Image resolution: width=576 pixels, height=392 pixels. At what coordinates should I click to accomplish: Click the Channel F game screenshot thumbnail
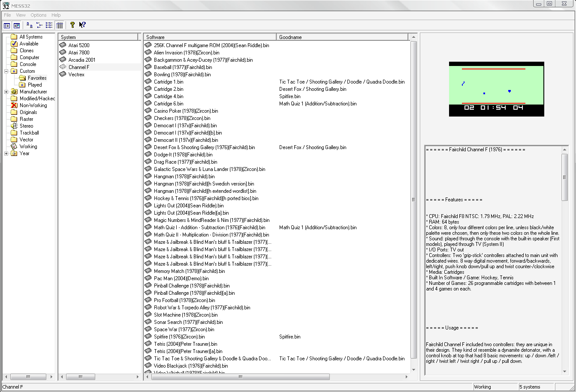[x=496, y=89]
